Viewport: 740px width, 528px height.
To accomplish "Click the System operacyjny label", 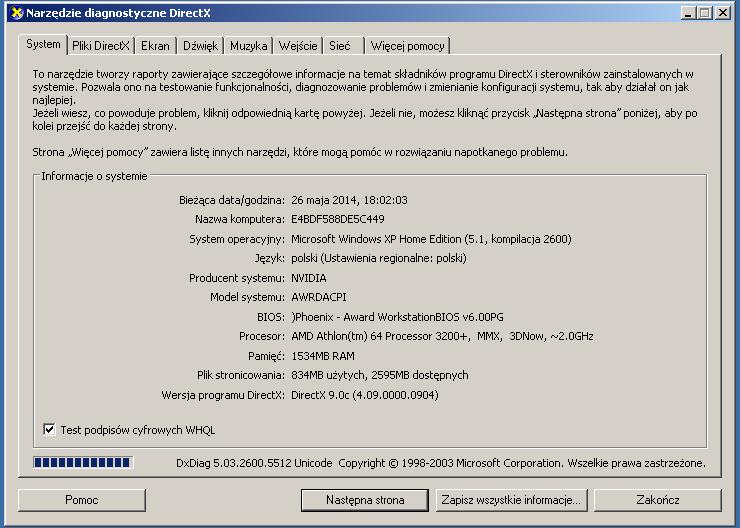I will tap(237, 239).
